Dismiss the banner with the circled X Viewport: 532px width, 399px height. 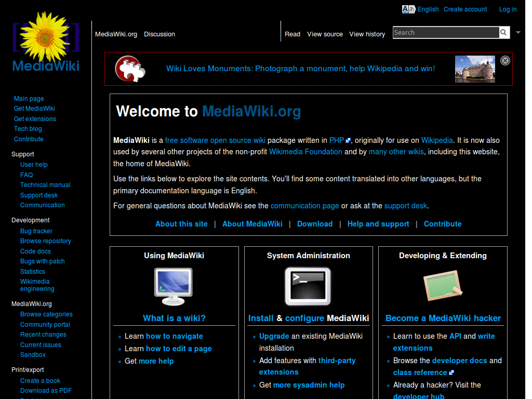[x=504, y=60]
